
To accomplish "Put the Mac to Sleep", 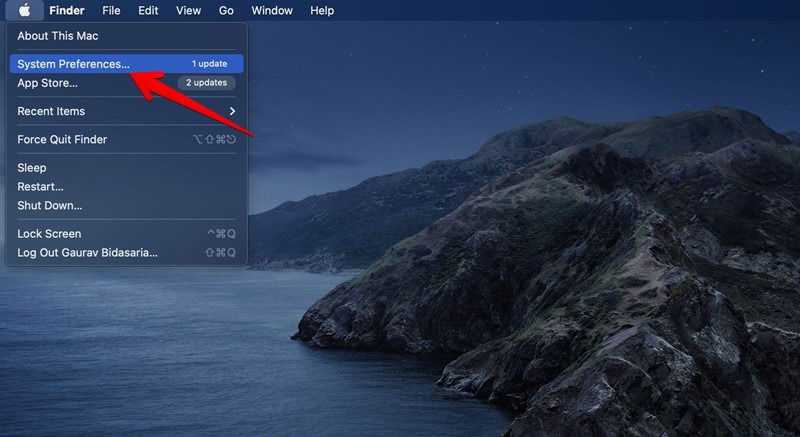I will (32, 167).
